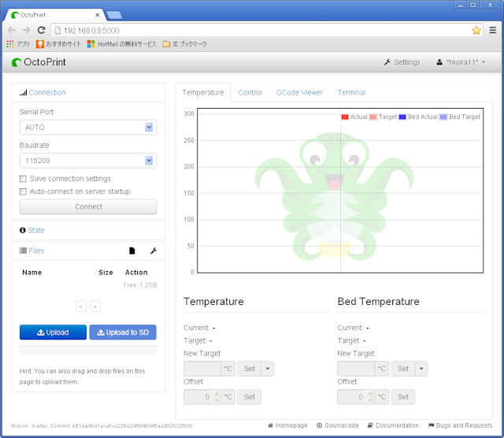The width and height of the screenshot is (504, 438).
Task: Click Set for hotend new target
Action: (x=250, y=369)
